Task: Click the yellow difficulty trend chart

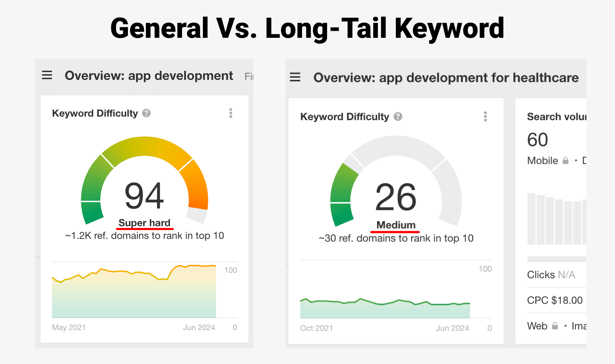Action: click(x=134, y=292)
